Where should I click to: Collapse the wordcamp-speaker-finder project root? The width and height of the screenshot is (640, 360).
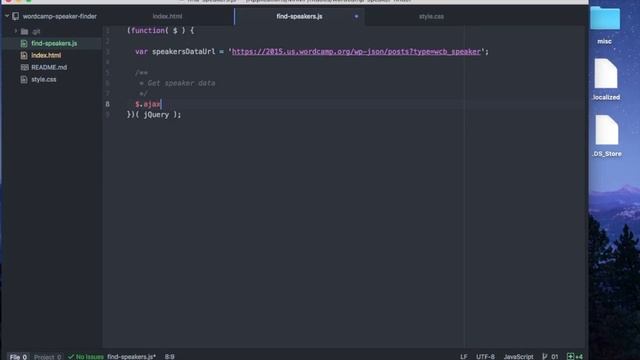[x=7, y=16]
